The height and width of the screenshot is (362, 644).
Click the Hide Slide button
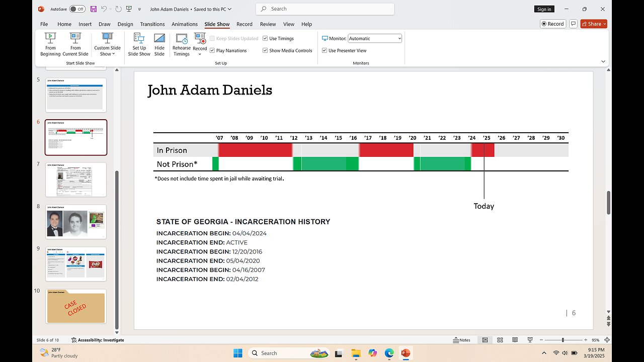[x=159, y=44]
